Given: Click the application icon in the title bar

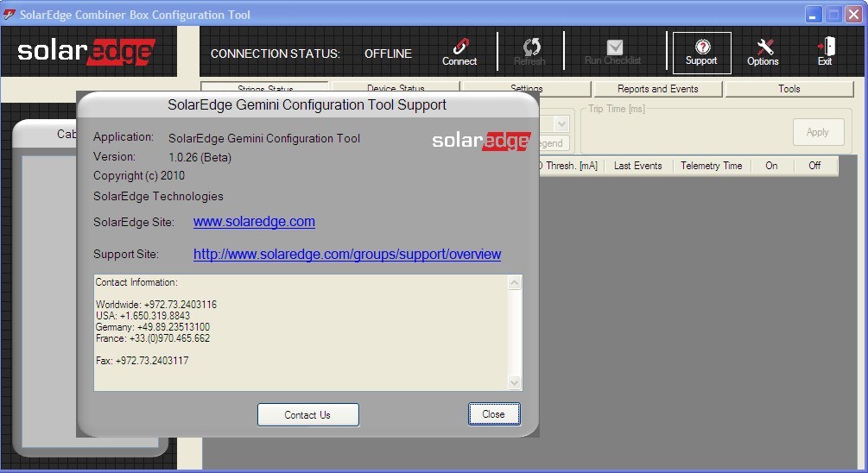Looking at the screenshot, I should click(x=10, y=15).
